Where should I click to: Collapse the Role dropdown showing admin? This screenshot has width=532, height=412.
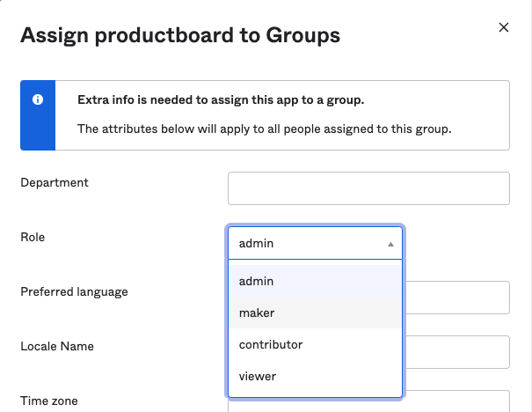315,243
